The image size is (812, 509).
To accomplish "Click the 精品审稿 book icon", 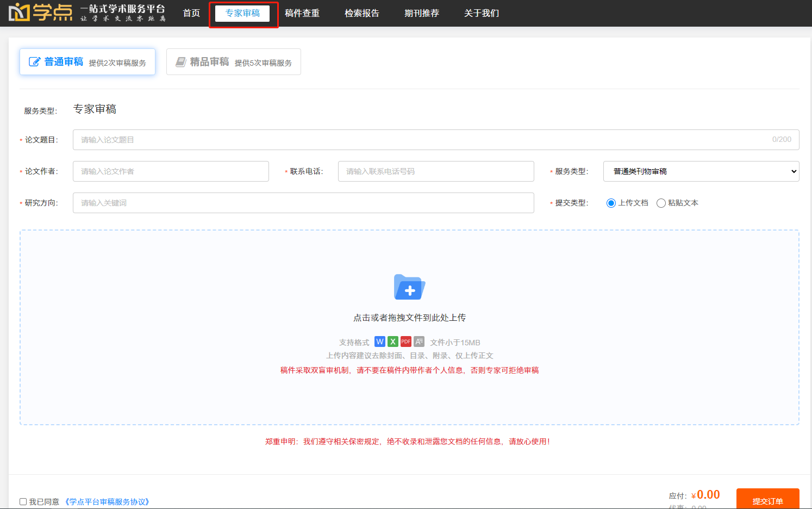I will pos(181,62).
